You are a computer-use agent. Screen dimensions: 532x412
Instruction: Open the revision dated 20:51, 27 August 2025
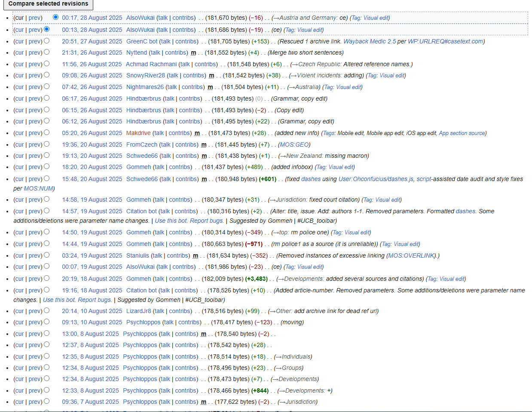pos(92,41)
